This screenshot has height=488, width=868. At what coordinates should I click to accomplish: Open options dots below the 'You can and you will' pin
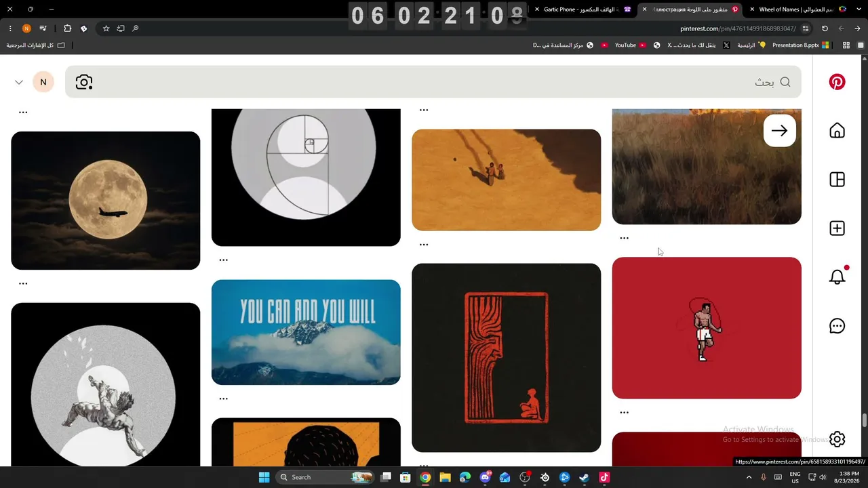pos(223,399)
